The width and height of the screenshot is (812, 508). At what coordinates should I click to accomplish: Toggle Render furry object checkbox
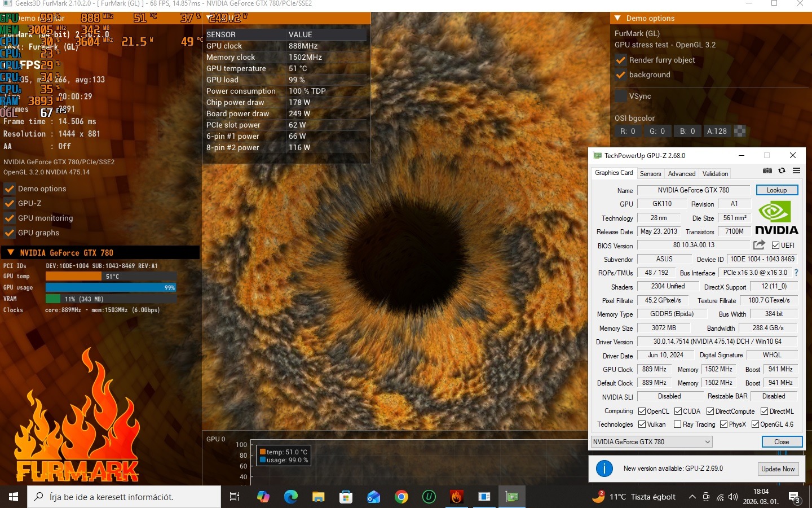point(621,60)
